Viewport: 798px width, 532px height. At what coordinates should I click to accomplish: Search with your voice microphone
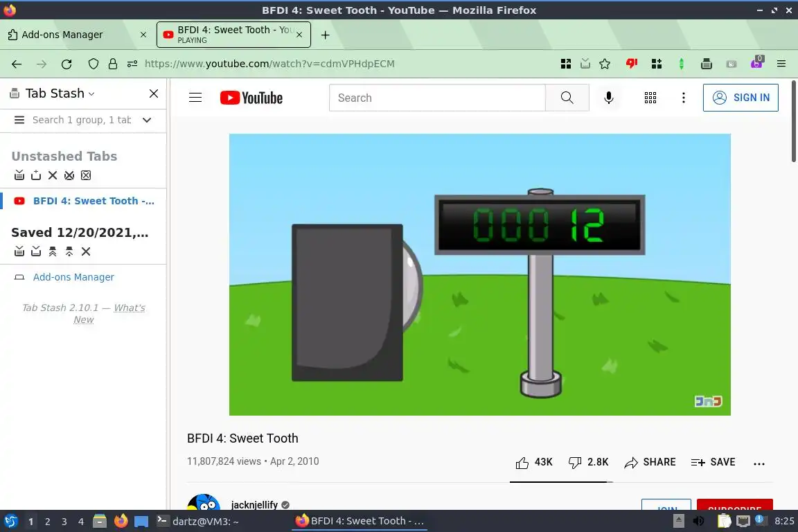609,98
